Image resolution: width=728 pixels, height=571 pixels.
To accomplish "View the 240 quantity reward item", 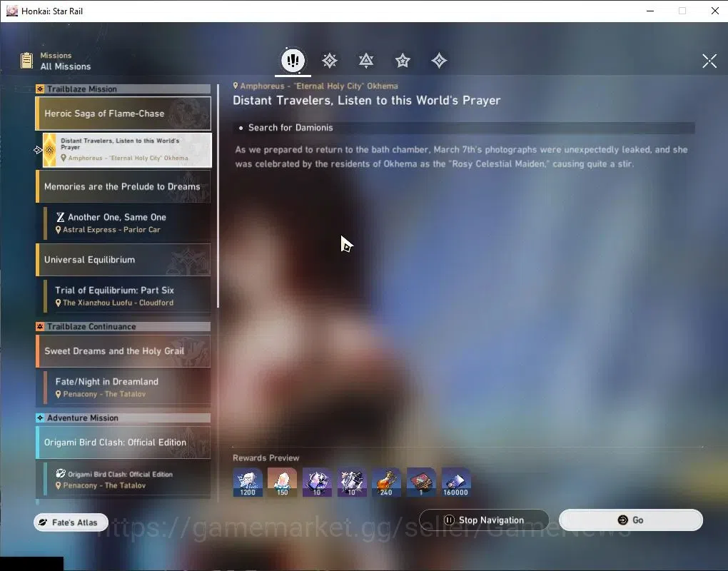I will pos(386,482).
